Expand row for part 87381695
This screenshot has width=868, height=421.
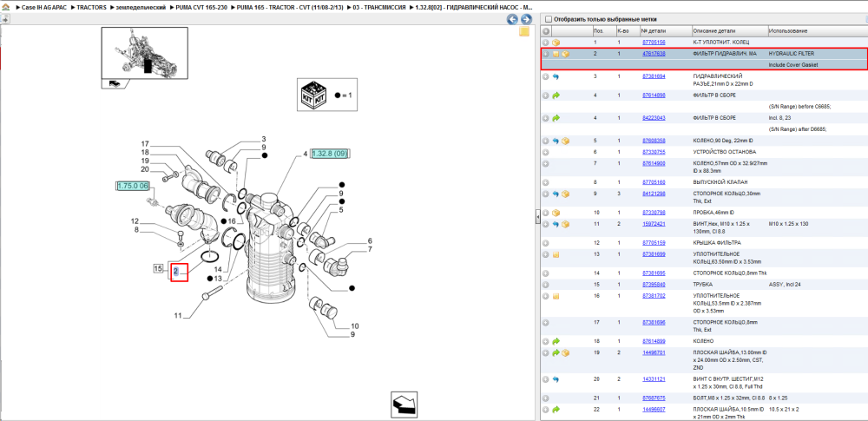click(x=546, y=273)
